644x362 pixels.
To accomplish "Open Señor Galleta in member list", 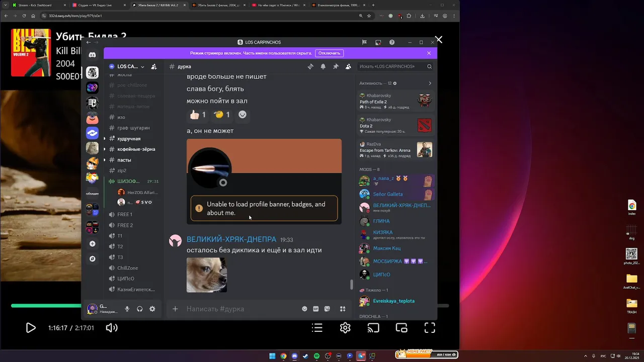I will 396,194.
